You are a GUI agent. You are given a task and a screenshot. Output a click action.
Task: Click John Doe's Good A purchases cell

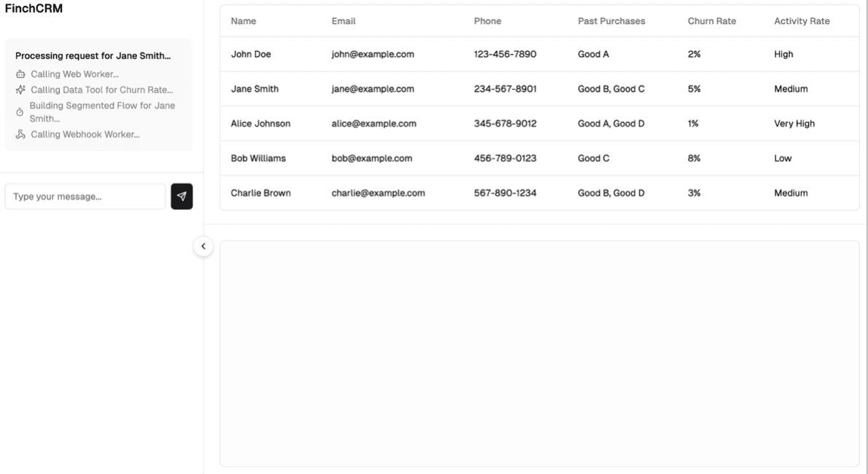tap(594, 54)
